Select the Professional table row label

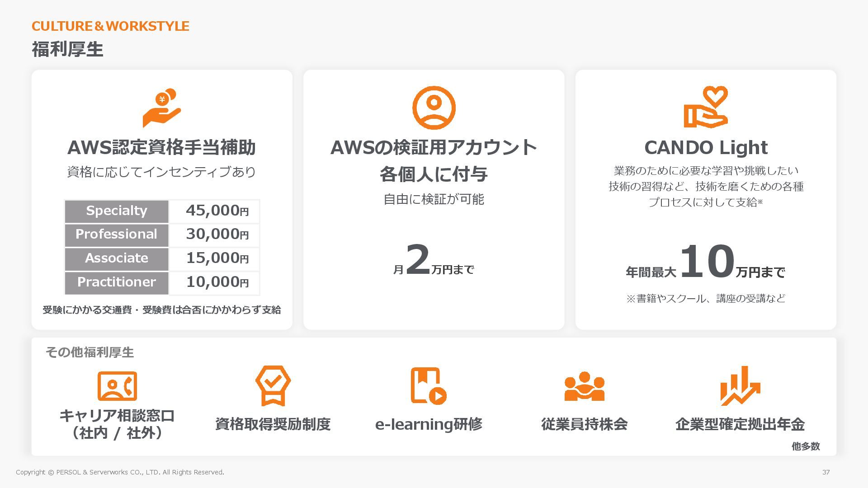coord(117,235)
